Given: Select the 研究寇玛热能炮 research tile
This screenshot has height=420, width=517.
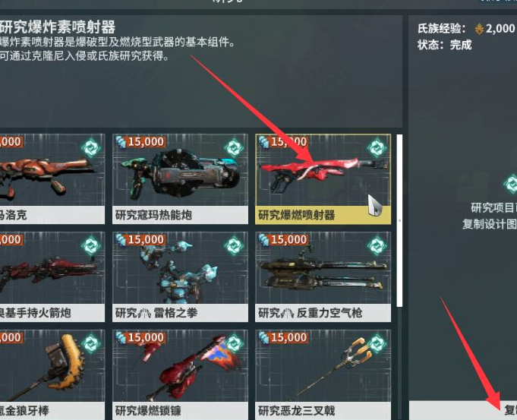Looking at the screenshot, I should click(180, 178).
